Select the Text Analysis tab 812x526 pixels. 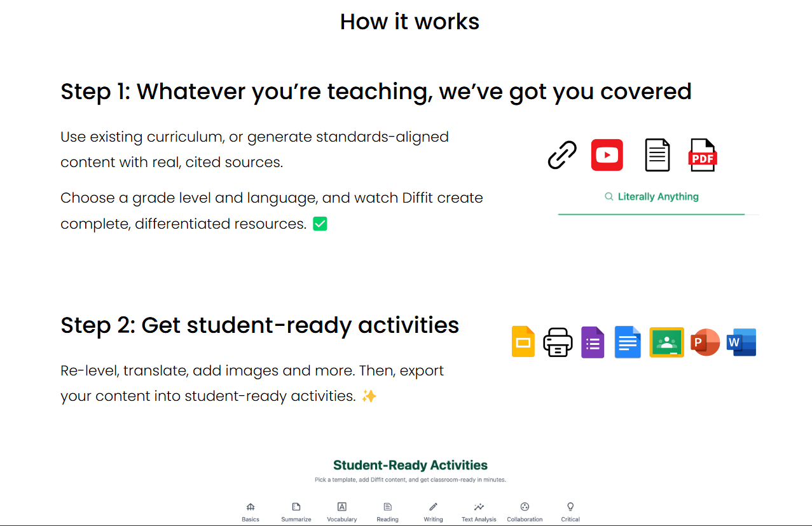click(479, 512)
